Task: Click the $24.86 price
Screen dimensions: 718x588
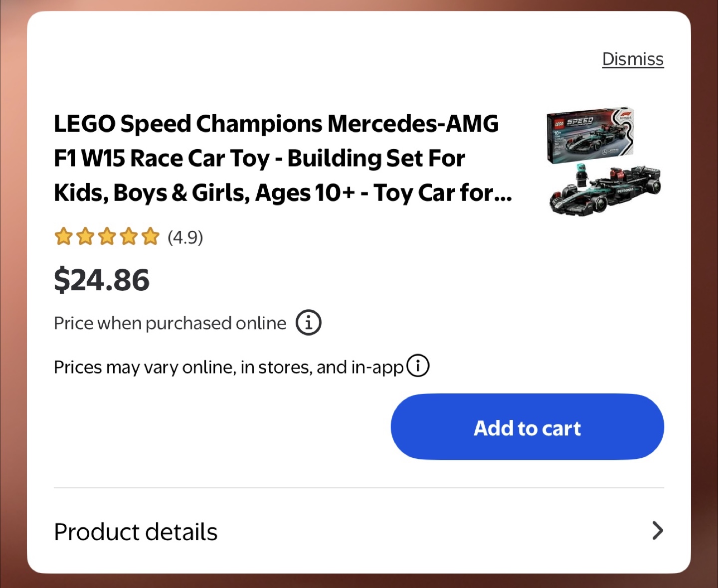Action: pyautogui.click(x=102, y=280)
